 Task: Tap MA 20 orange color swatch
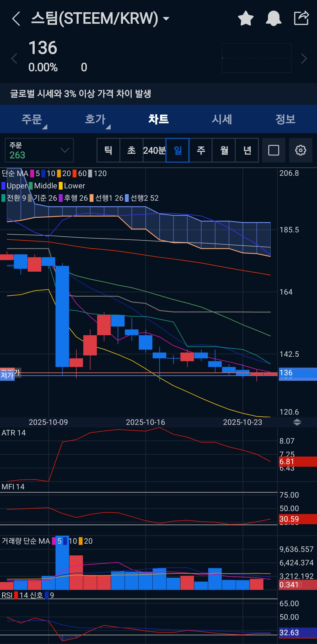59,173
